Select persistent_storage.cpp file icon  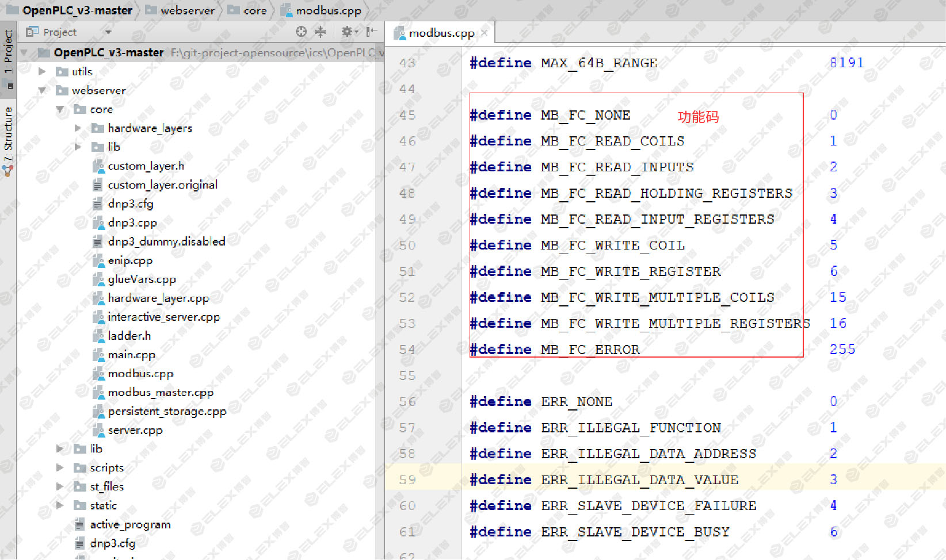98,411
